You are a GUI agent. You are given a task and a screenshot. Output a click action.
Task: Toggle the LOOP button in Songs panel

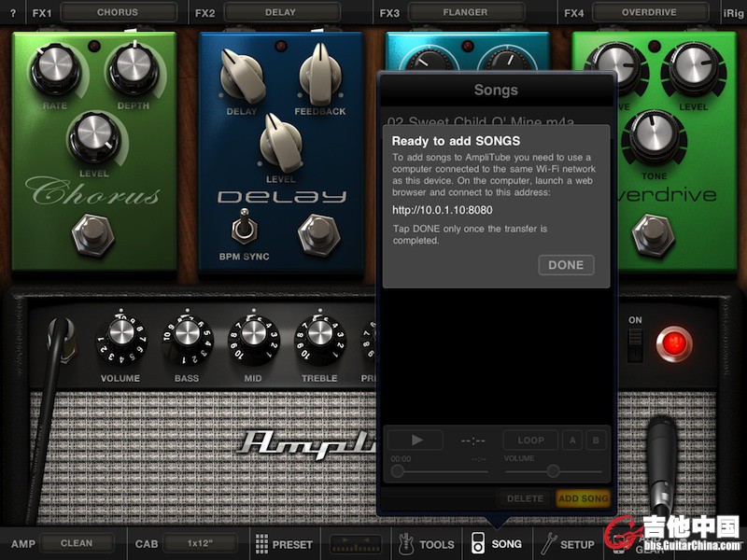pyautogui.click(x=530, y=441)
